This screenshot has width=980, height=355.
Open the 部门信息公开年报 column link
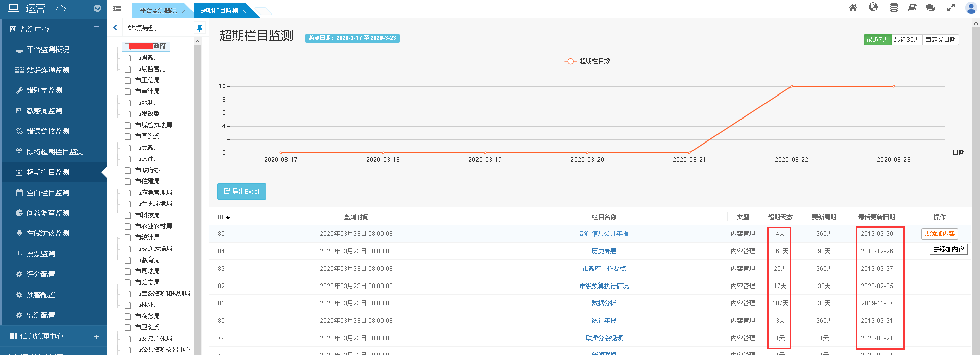click(x=604, y=234)
